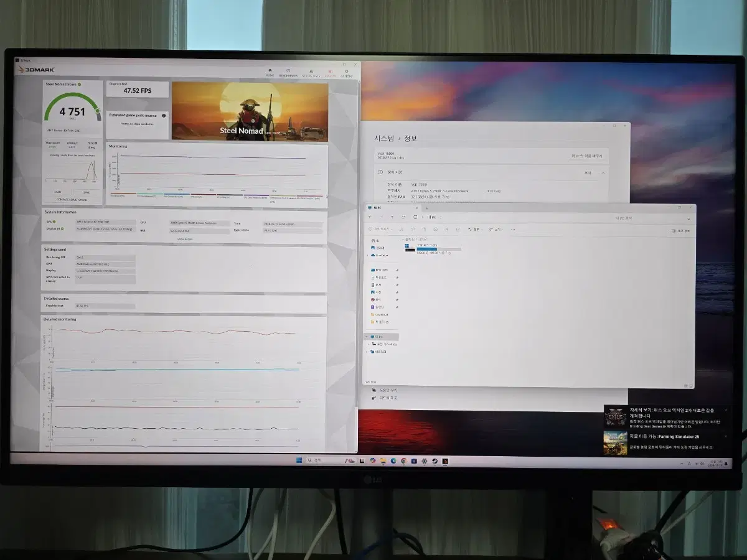
Task: Click Back arrow in File Explorer
Action: pyautogui.click(x=370, y=217)
